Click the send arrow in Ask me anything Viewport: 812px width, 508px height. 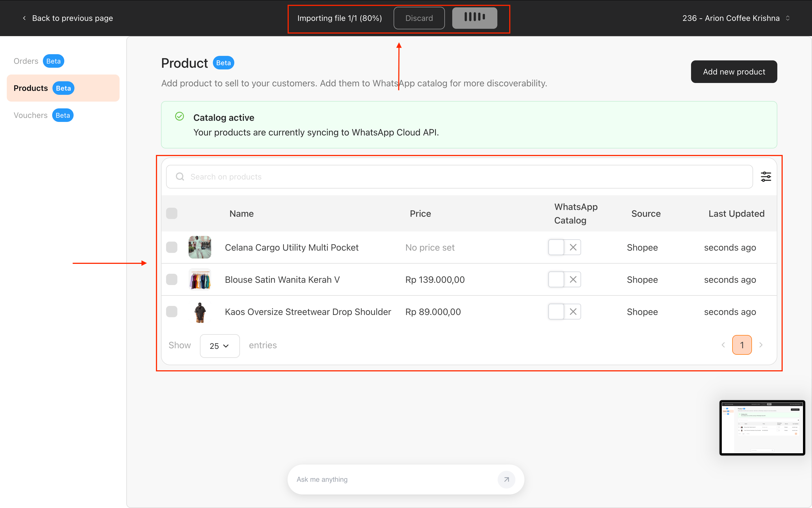click(x=506, y=479)
